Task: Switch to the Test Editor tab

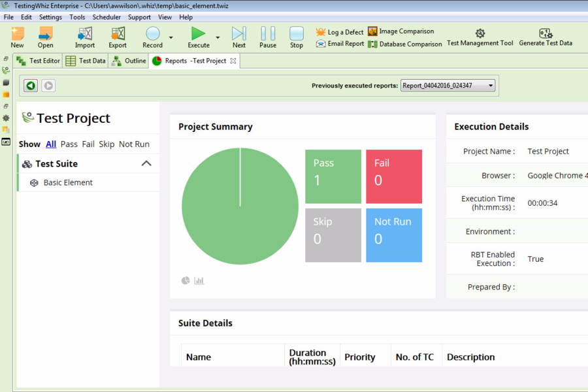Action: click(38, 61)
